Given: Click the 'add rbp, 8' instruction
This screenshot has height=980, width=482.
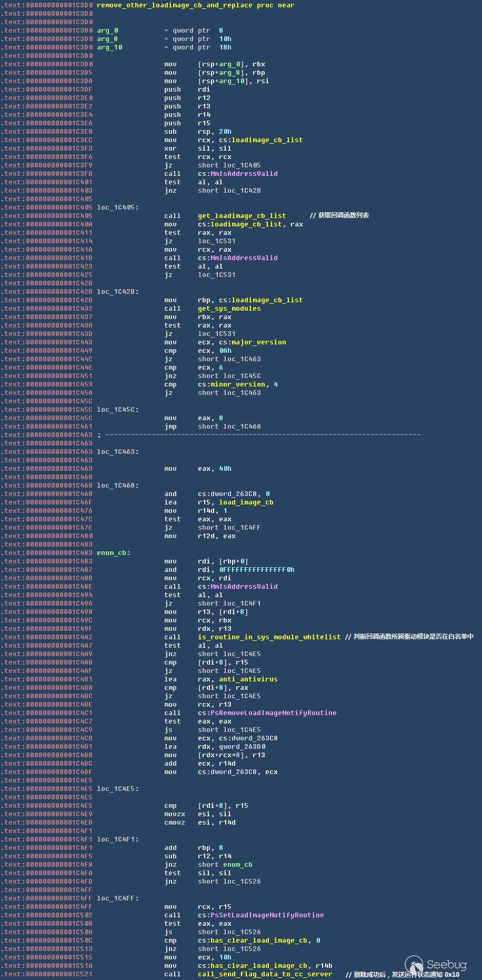Looking at the screenshot, I should pos(194,848).
